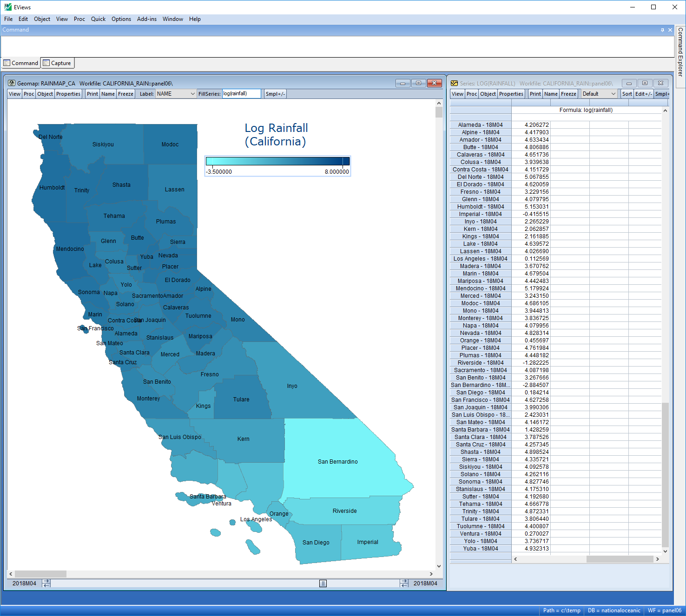Open the Proc menu in Geomap toolbar
This screenshot has height=616, width=686.
29,94
